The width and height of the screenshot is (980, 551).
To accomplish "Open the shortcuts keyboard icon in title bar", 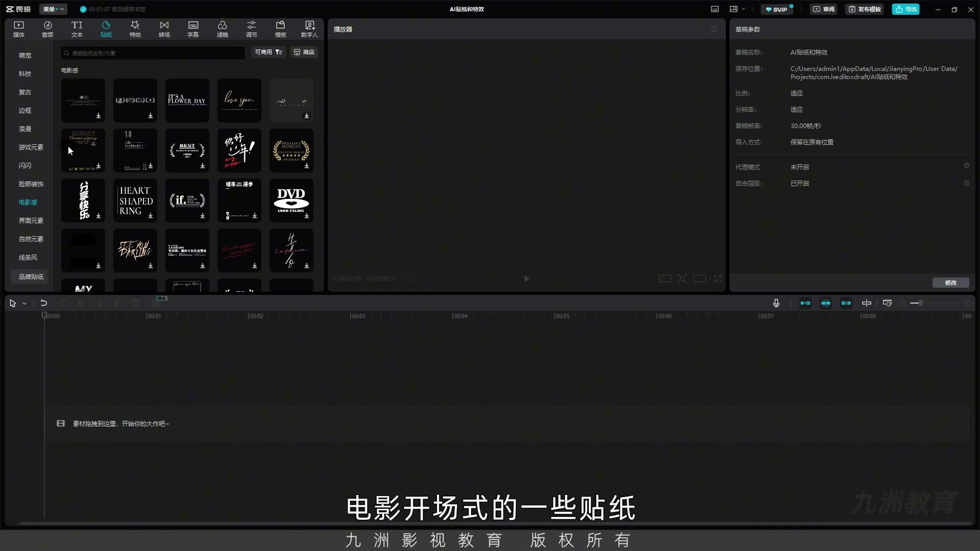I will [x=715, y=9].
